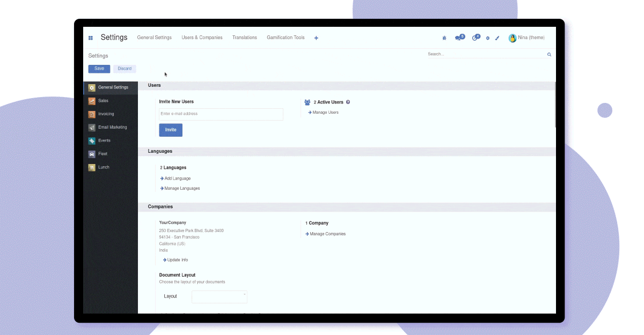Click the Invite button

[x=171, y=130]
